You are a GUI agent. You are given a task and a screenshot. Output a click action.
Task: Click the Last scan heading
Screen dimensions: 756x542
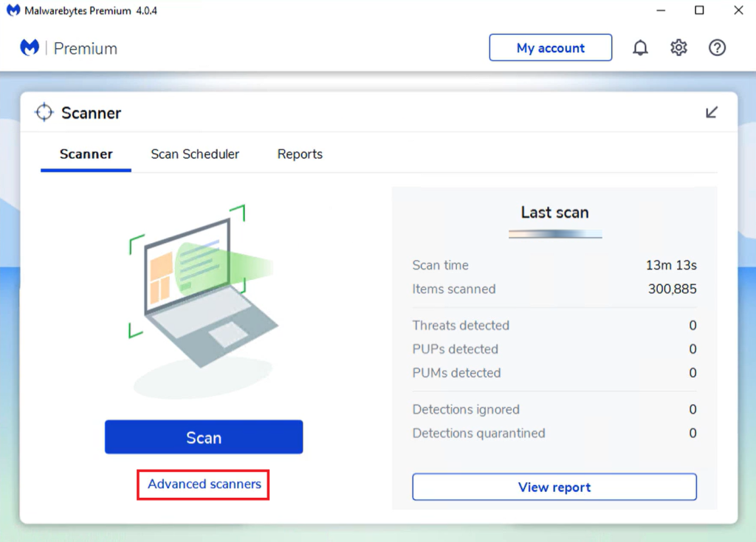554,212
